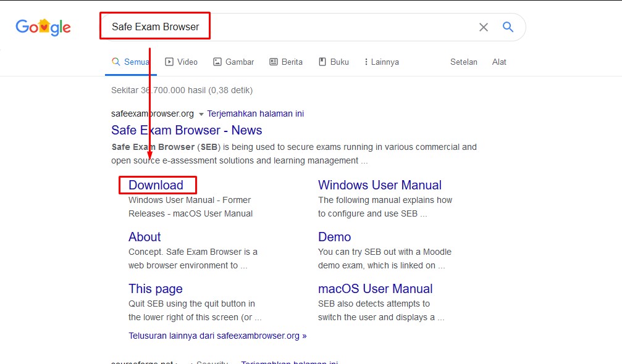622x364 pixels.
Task: Open the Windows User Manual link
Action: point(379,185)
